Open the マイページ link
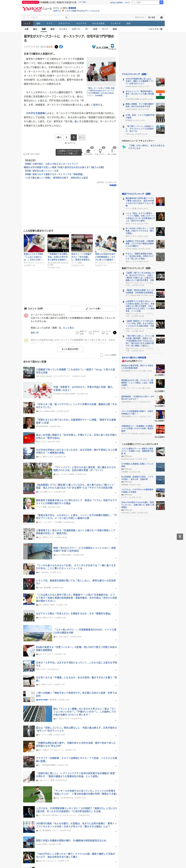Viewport: 186px width, 868px height. point(139,18)
